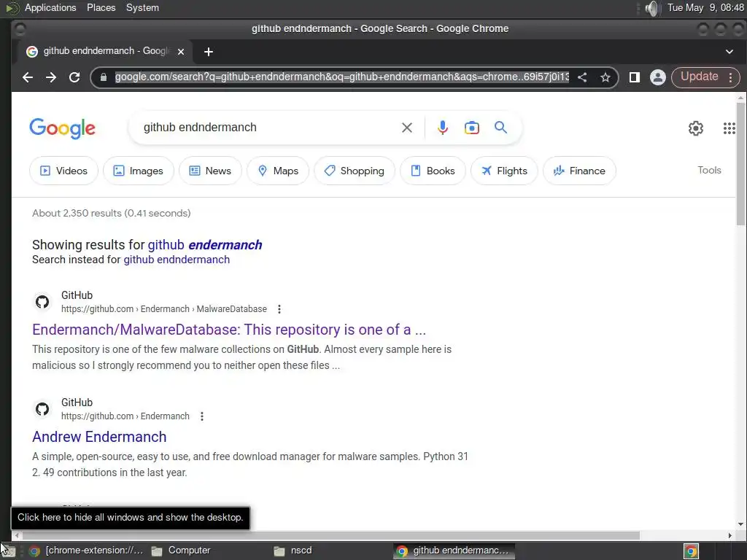
Task: Click the scroll right arrow of horizontal scrollbar
Action: [x=729, y=535]
